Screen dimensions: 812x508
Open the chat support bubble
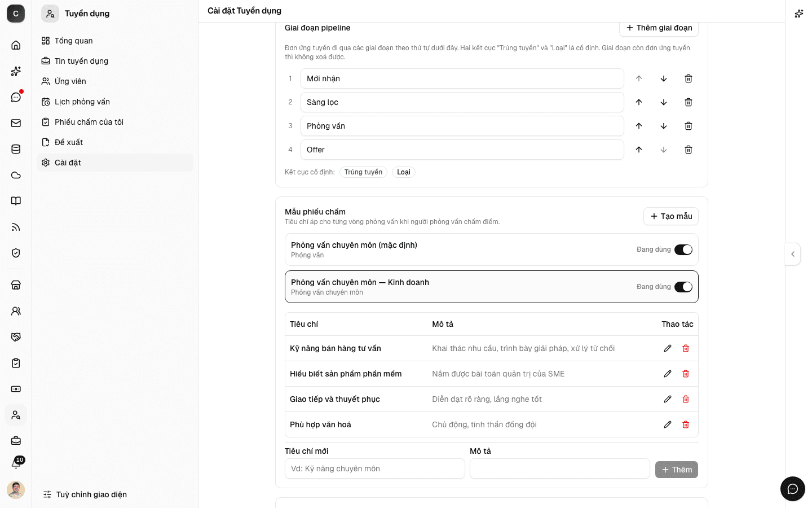click(793, 489)
